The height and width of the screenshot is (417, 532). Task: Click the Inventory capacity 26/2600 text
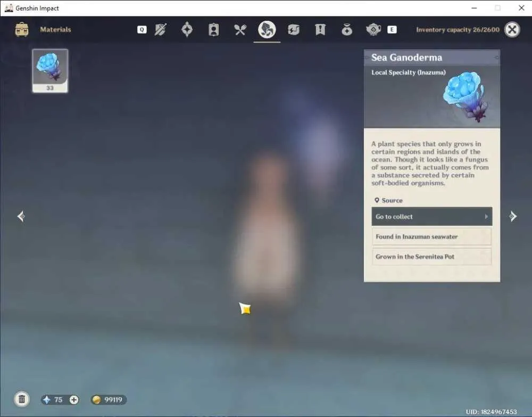tap(458, 29)
